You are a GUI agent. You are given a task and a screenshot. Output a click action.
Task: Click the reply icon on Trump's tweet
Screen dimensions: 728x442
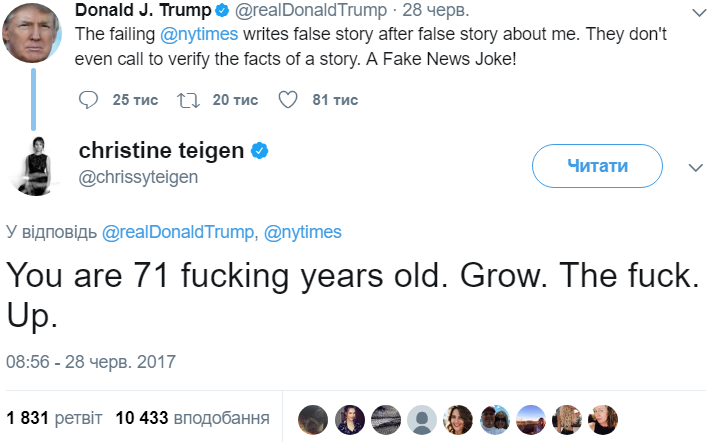click(x=89, y=99)
